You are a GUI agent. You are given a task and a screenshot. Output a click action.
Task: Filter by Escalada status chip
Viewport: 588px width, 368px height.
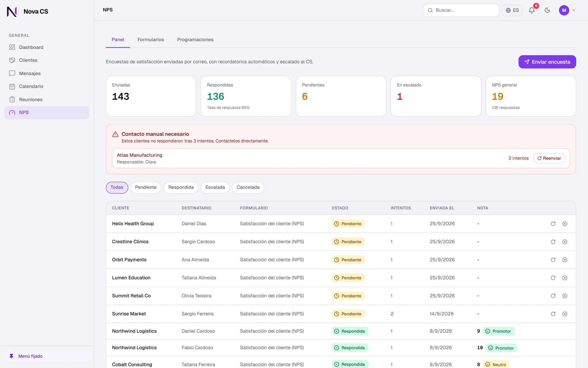tap(215, 187)
